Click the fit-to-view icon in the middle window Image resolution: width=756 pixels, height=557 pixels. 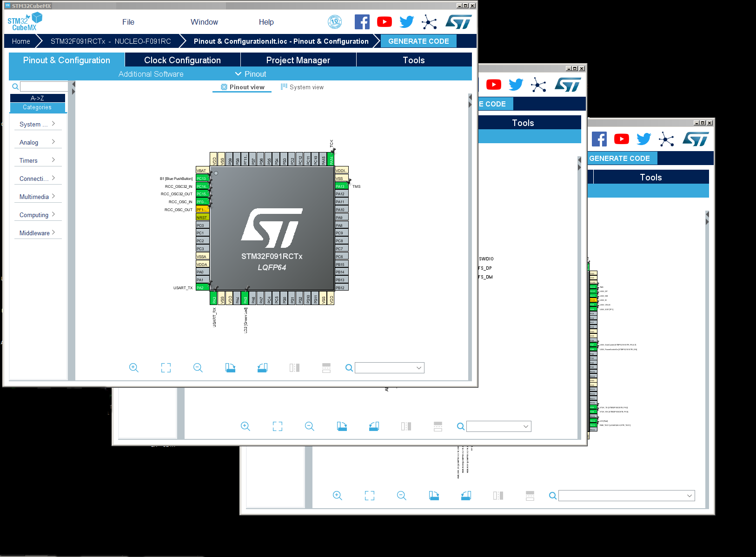click(278, 426)
